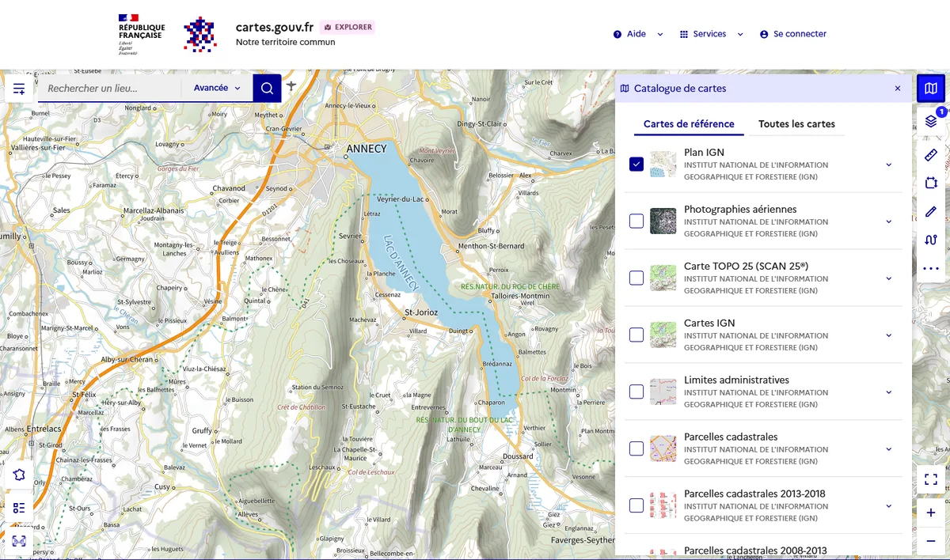The image size is (950, 560).
Task: Open the side menu list-plus icon
Action: 19,89
